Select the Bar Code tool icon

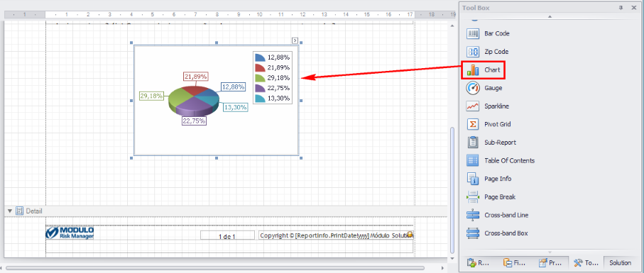473,33
